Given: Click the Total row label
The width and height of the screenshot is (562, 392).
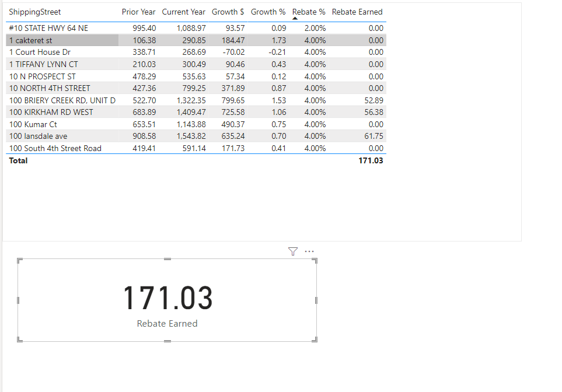Looking at the screenshot, I should coord(18,160).
